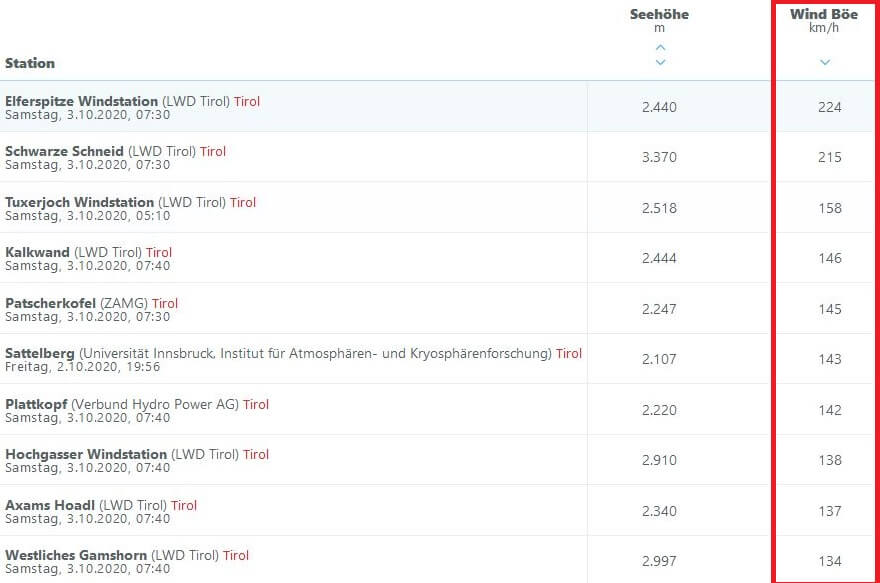
Task: Open Westliches Gamshorn station entry
Action: click(76, 556)
